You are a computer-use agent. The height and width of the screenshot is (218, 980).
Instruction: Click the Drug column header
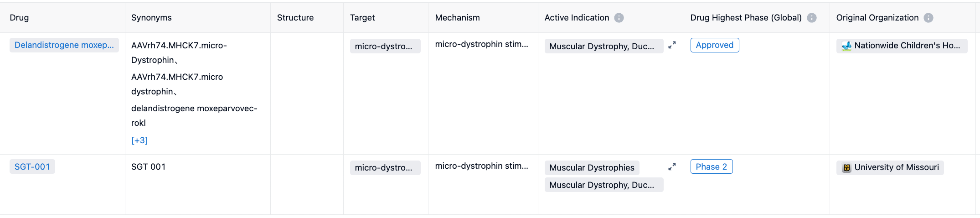tap(19, 18)
